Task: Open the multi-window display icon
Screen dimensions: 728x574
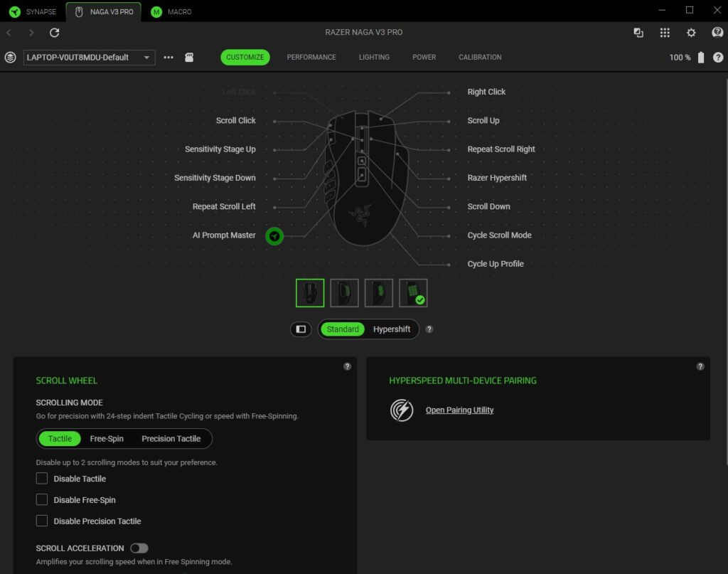Action: point(638,33)
